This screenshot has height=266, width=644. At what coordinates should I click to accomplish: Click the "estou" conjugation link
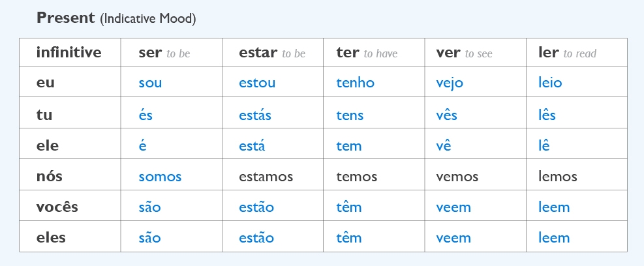coord(257,83)
